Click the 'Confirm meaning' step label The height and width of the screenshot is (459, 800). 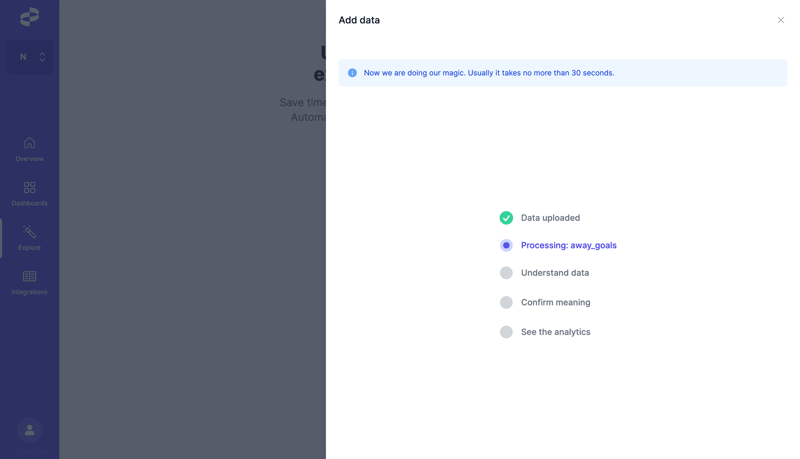click(556, 302)
